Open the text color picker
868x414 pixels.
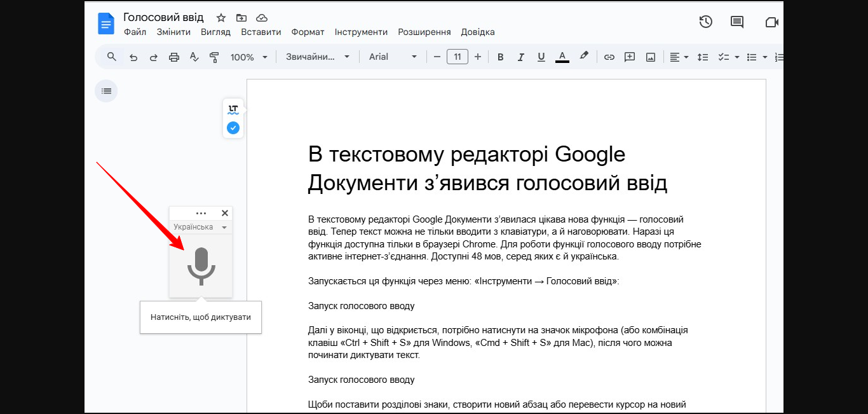[x=562, y=57]
